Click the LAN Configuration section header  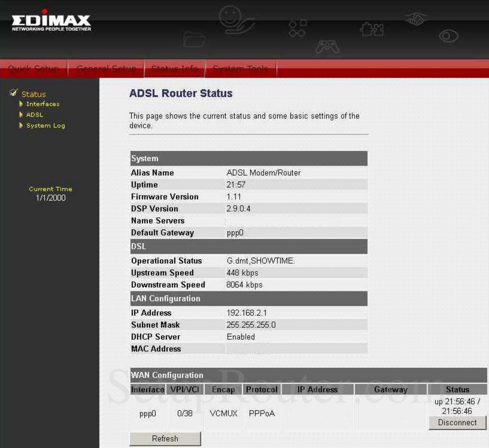pyautogui.click(x=249, y=299)
